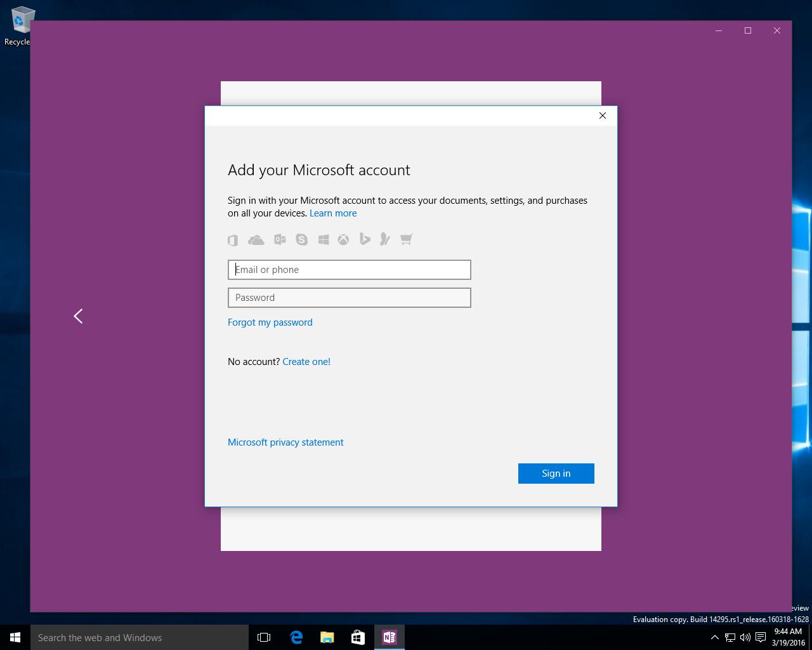
Task: Click the Outlook icon in services row
Action: pos(280,239)
